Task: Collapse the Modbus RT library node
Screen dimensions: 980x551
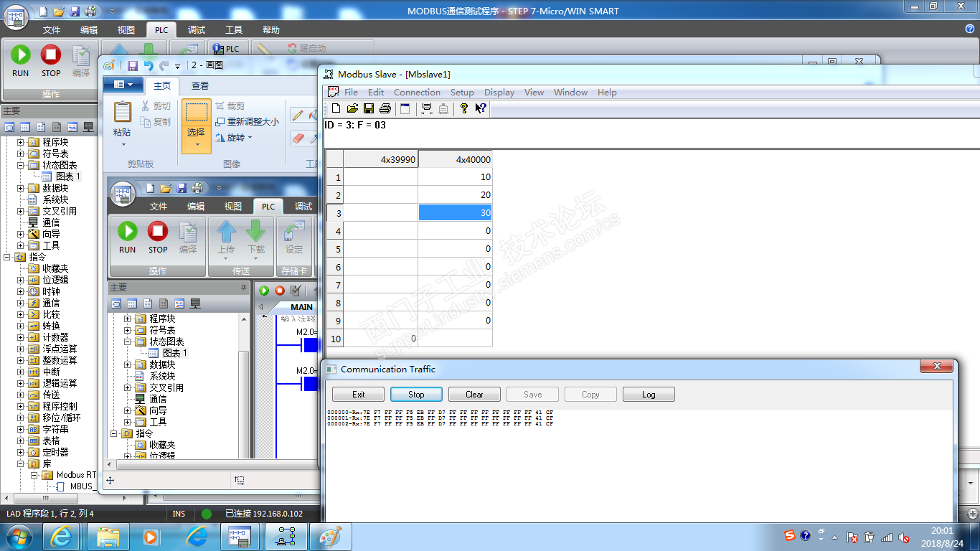Action: 34,475
